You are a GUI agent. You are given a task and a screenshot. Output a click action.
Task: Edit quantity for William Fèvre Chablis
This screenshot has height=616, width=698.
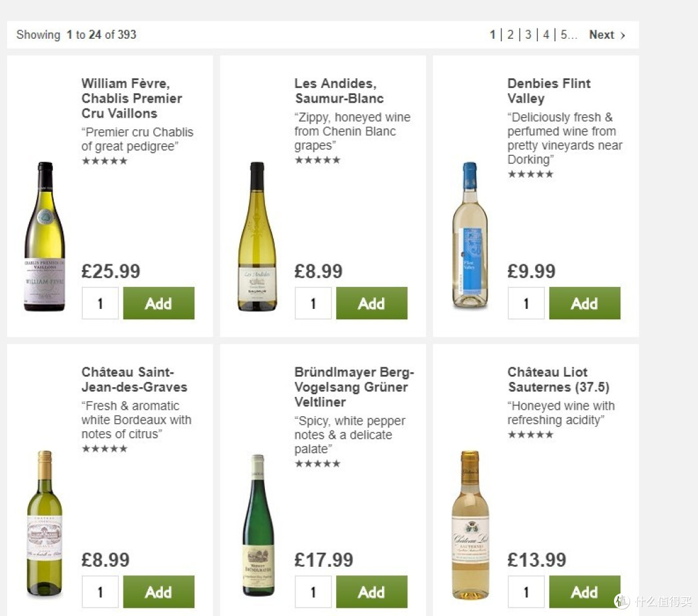coord(100,303)
